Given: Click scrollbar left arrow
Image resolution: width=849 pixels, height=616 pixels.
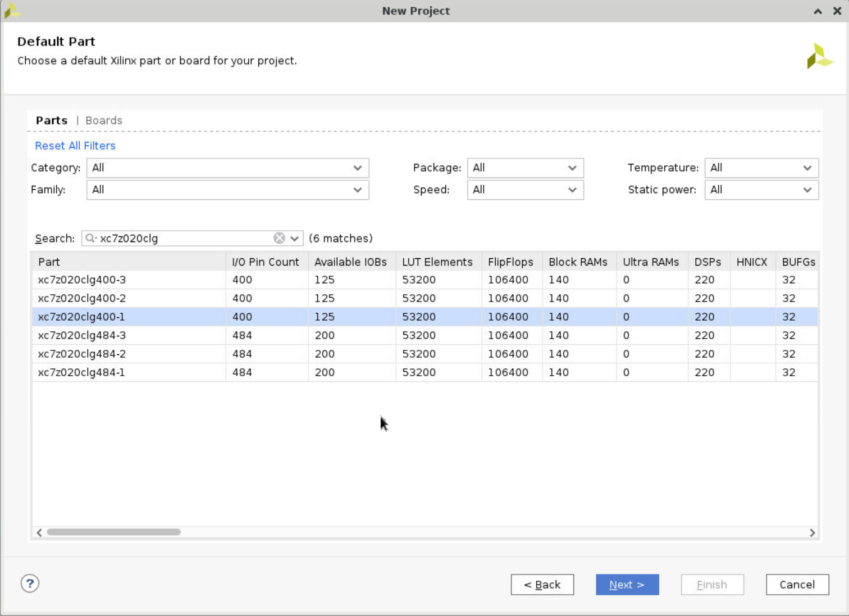Looking at the screenshot, I should click(39, 532).
